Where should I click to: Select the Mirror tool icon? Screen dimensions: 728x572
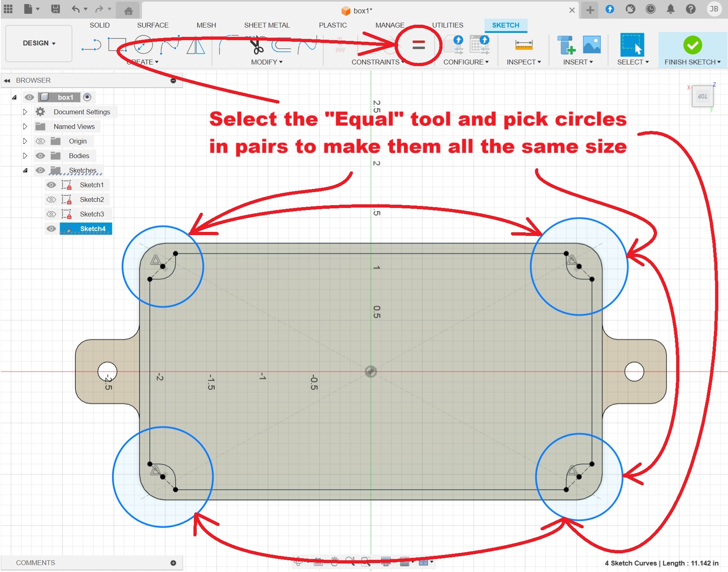click(x=195, y=45)
